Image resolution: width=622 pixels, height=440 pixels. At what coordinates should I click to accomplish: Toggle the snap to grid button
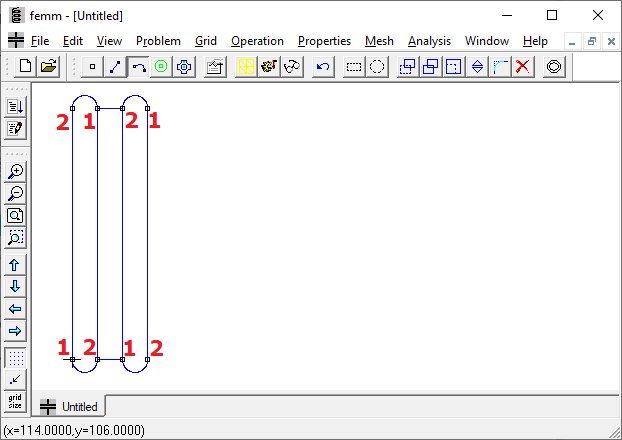tap(15, 379)
